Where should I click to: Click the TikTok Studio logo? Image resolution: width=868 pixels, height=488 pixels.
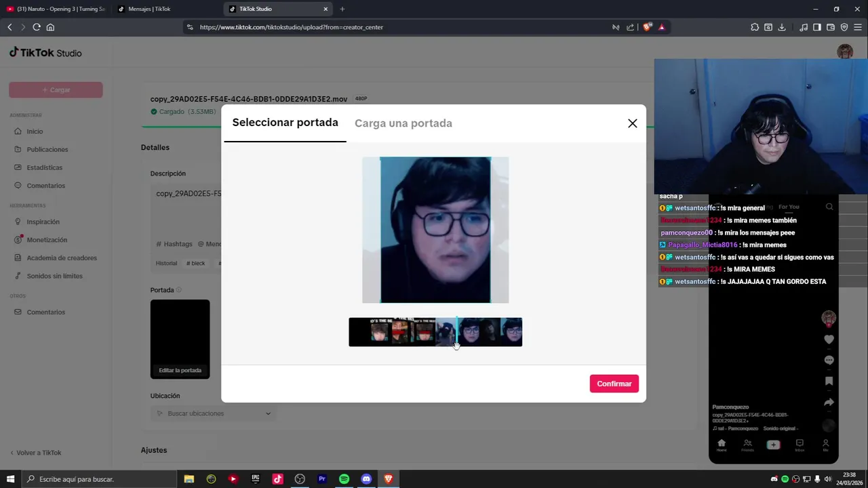(45, 53)
